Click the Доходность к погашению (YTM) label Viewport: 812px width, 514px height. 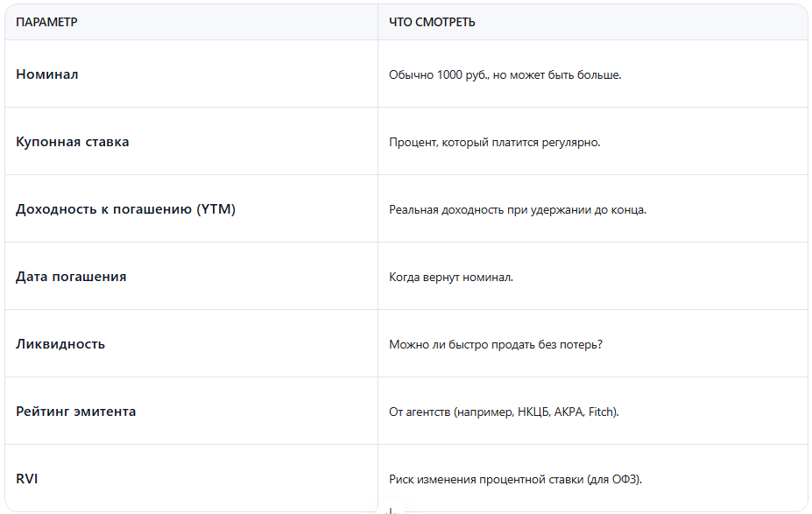pos(125,209)
